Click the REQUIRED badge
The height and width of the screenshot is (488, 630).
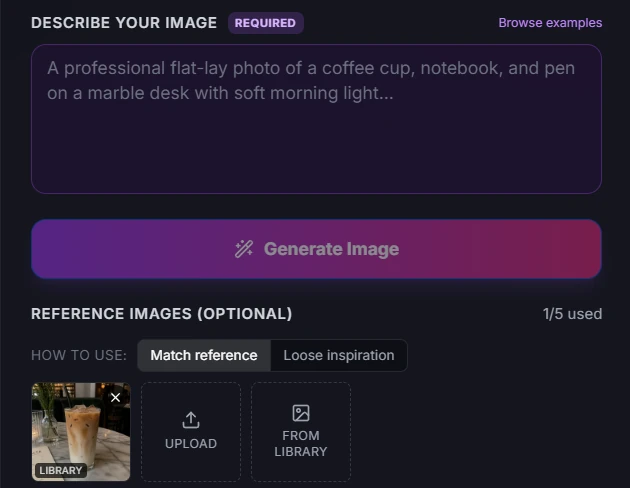(266, 23)
